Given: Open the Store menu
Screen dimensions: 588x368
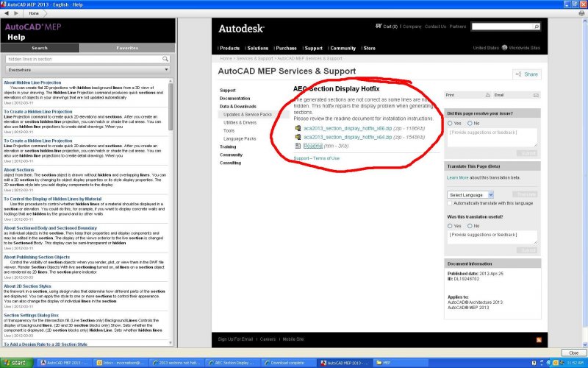Looking at the screenshot, I should 369,48.
